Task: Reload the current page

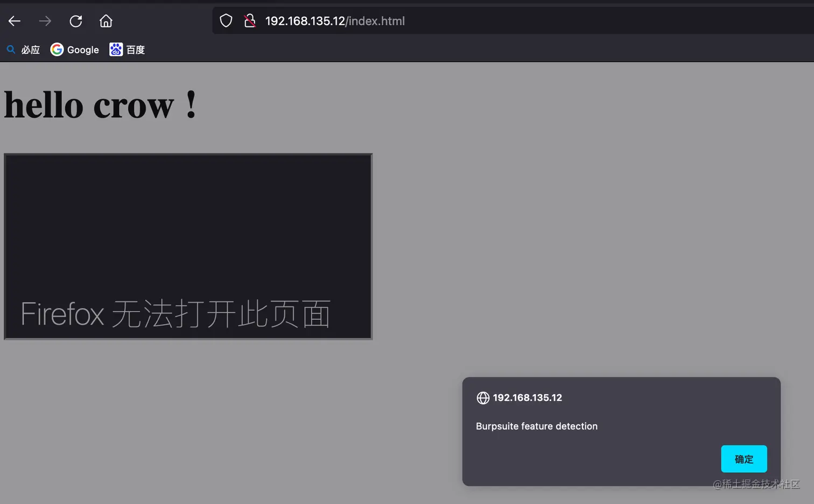Action: click(x=76, y=21)
